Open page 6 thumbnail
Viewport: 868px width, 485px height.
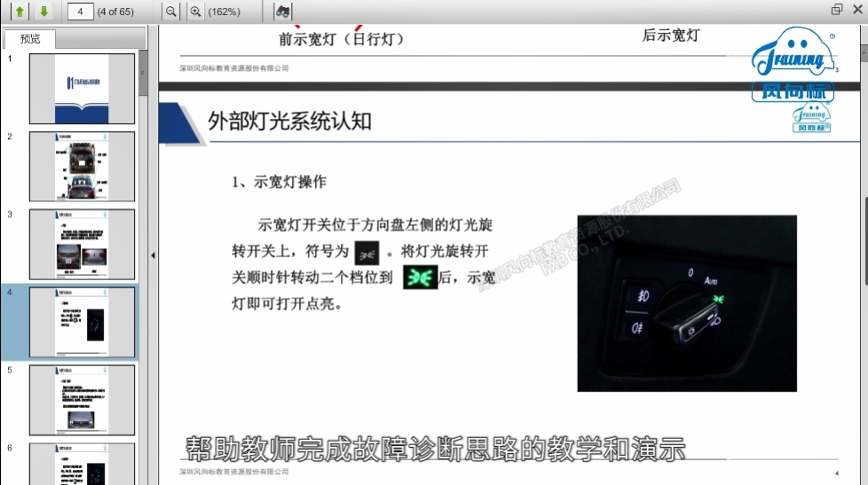(82, 463)
